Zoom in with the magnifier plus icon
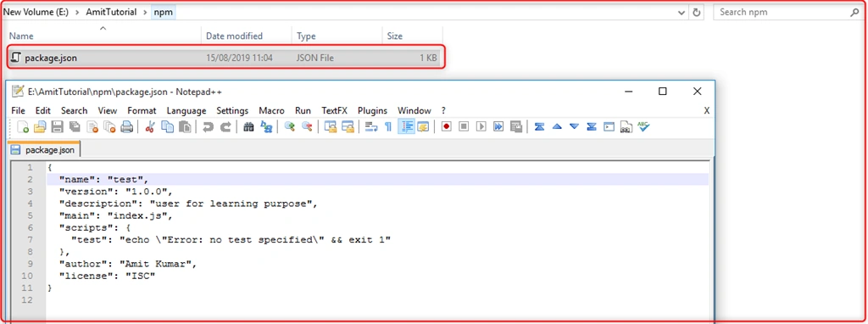The image size is (868, 324). click(x=289, y=127)
